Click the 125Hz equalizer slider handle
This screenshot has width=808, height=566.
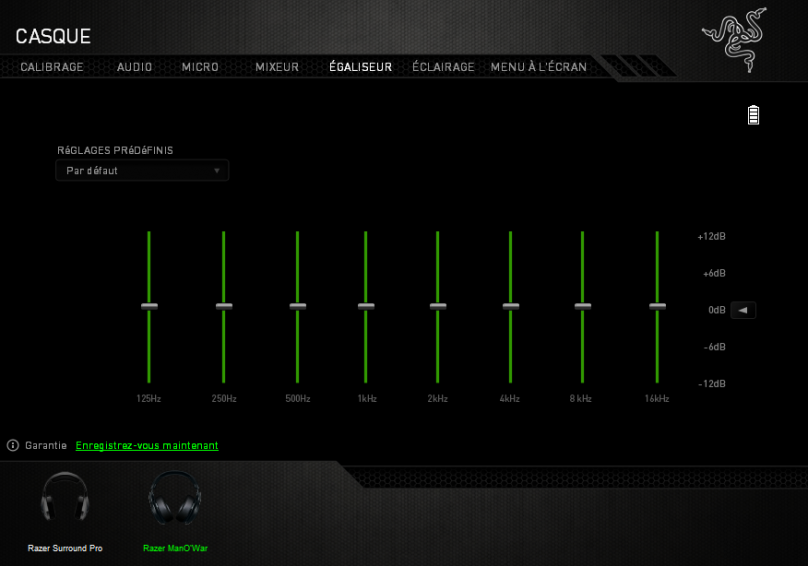pos(149,306)
